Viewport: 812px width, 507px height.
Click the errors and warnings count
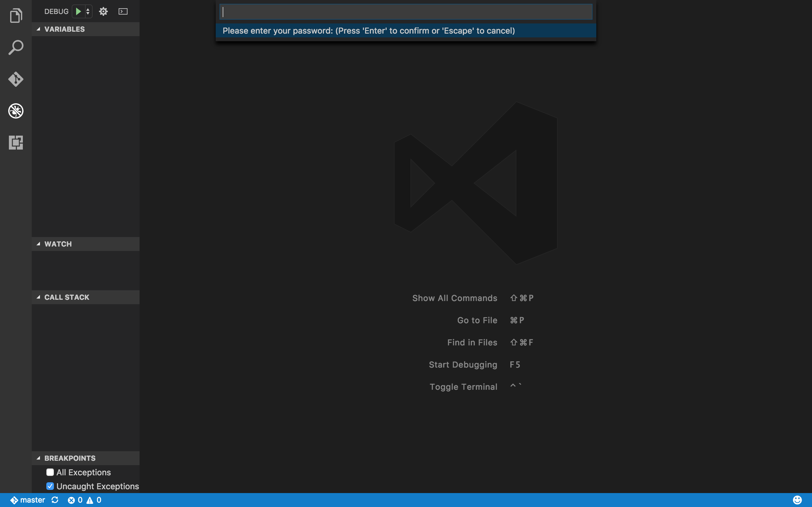[84, 500]
